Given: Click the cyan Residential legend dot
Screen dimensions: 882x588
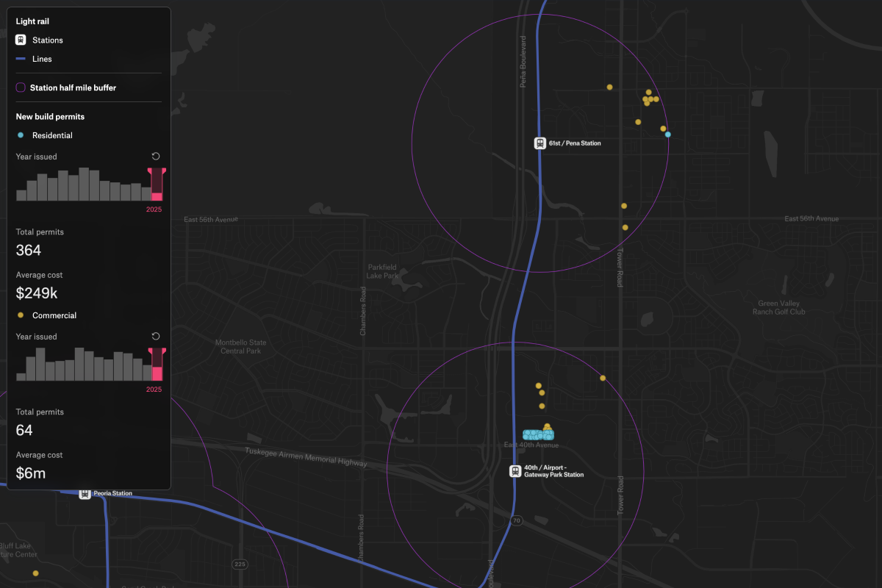Looking at the screenshot, I should 21,135.
